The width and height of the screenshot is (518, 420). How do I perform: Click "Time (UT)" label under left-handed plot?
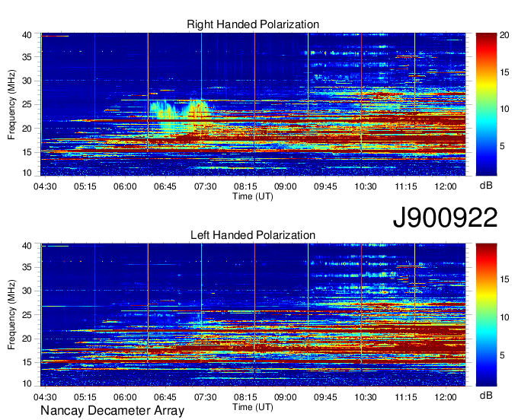(x=253, y=407)
